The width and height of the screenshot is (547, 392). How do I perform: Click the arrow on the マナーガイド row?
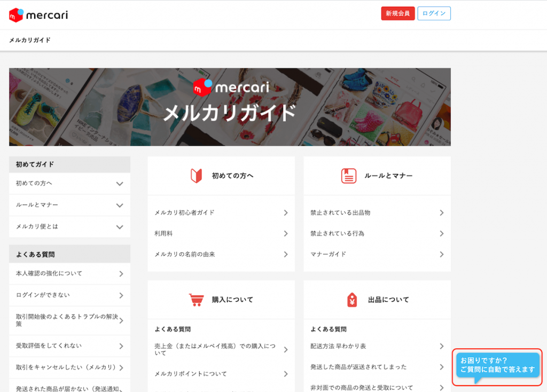pos(442,255)
